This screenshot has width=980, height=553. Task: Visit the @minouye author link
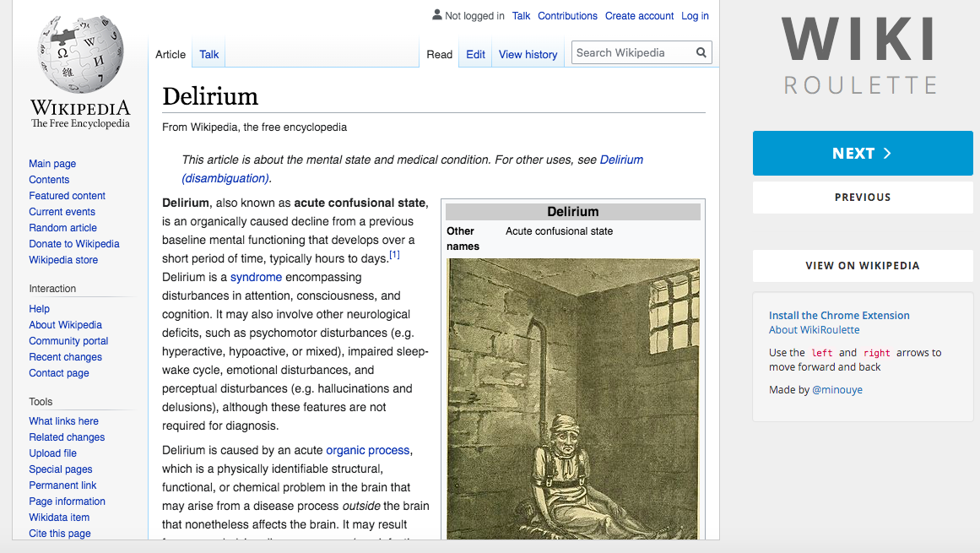pos(837,390)
